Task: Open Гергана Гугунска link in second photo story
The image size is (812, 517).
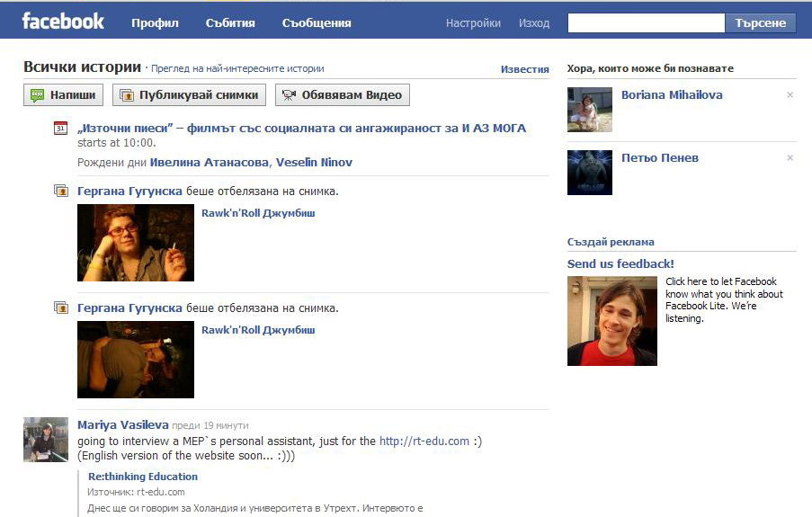Action: (129, 308)
